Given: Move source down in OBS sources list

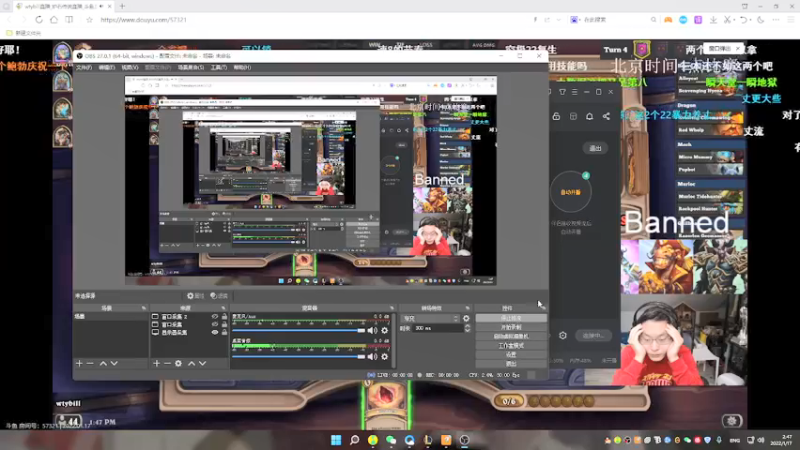Looking at the screenshot, I should coord(203,363).
